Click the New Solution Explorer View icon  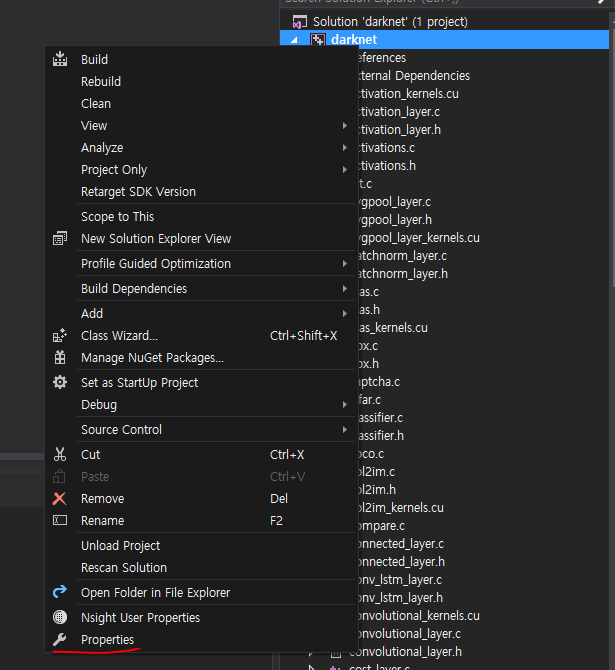click(60, 238)
